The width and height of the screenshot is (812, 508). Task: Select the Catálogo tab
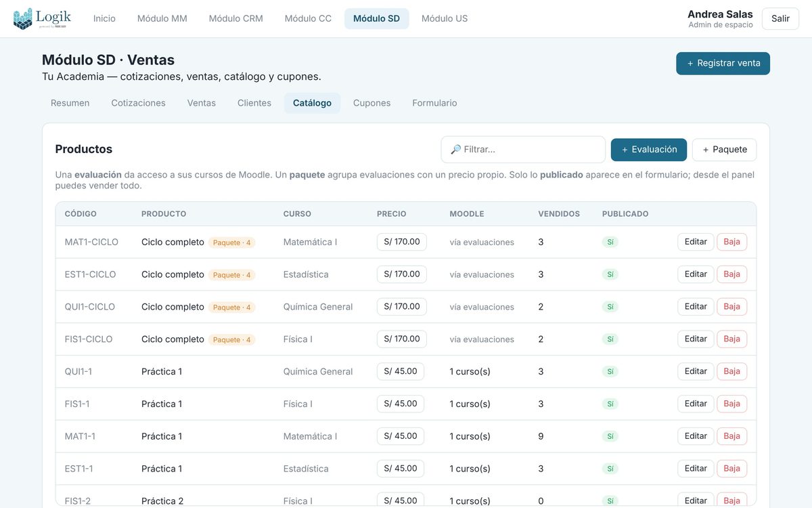coord(312,103)
